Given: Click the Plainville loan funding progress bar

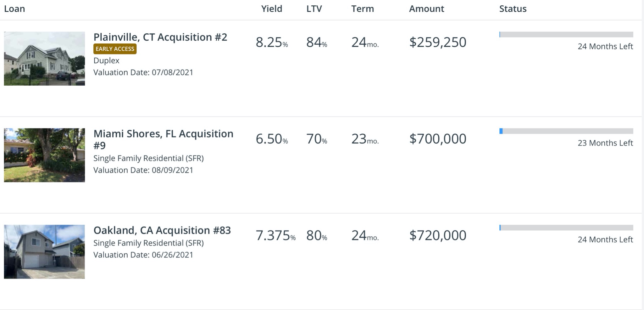Looking at the screenshot, I should (x=566, y=35).
